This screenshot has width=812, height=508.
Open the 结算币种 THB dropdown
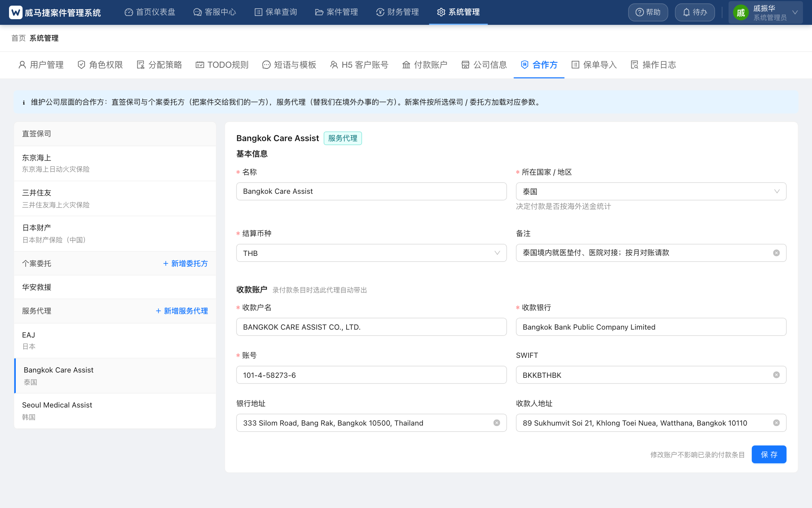(x=371, y=253)
